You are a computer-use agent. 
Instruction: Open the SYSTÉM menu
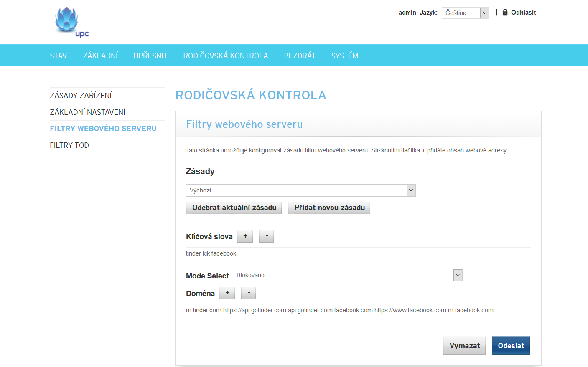tap(345, 56)
